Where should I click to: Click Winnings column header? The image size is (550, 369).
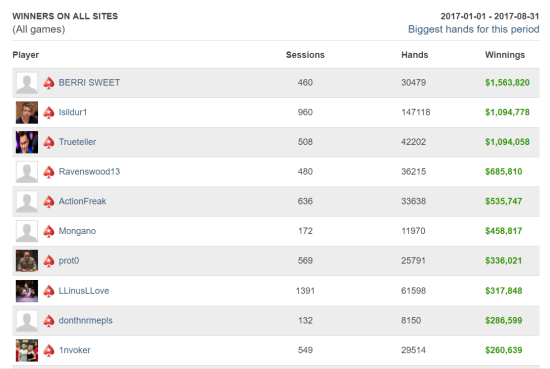(505, 55)
